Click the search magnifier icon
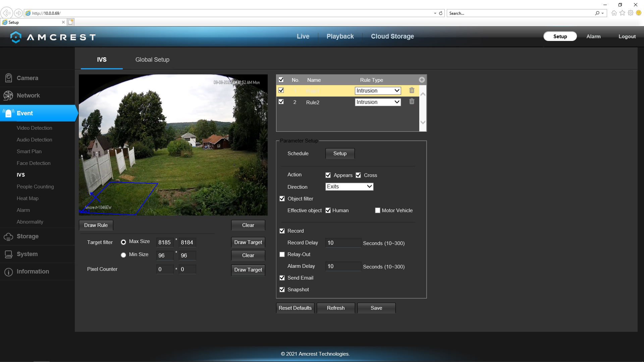This screenshot has width=644, height=362. (x=597, y=13)
